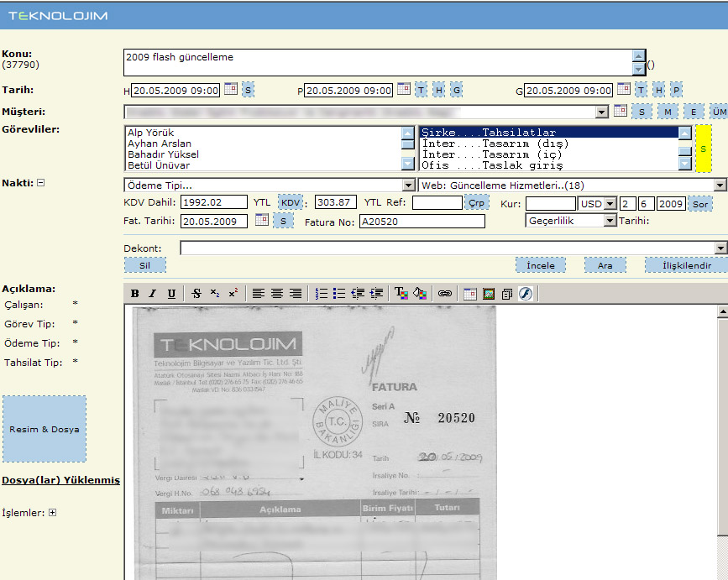Align text left in the editor
This screenshot has width=728, height=580.
click(258, 294)
